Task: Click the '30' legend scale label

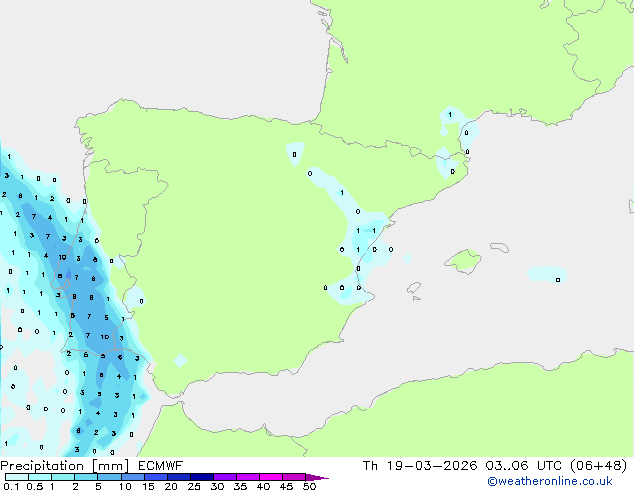Action: [x=217, y=486]
